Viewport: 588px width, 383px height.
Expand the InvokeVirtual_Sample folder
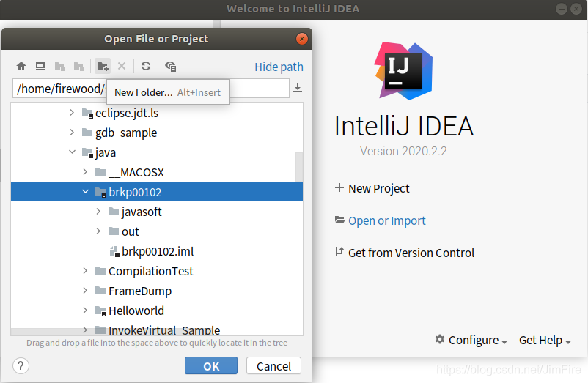pyautogui.click(x=85, y=330)
